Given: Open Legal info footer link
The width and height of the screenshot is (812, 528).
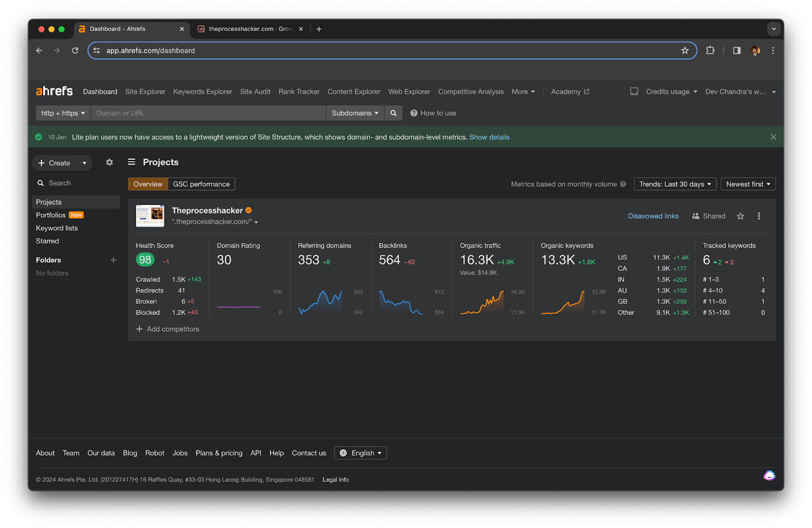Looking at the screenshot, I should pos(335,479).
